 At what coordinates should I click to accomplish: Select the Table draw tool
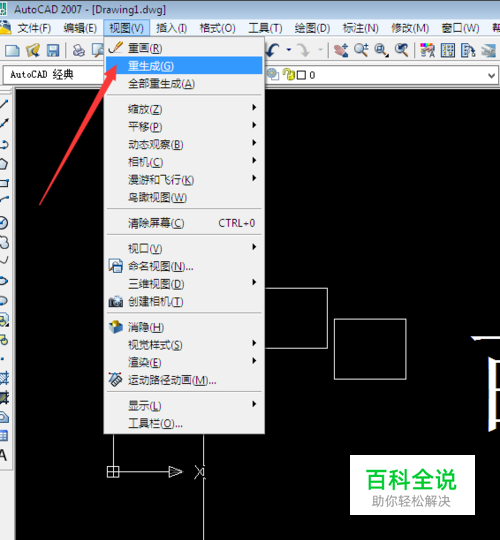click(4, 436)
